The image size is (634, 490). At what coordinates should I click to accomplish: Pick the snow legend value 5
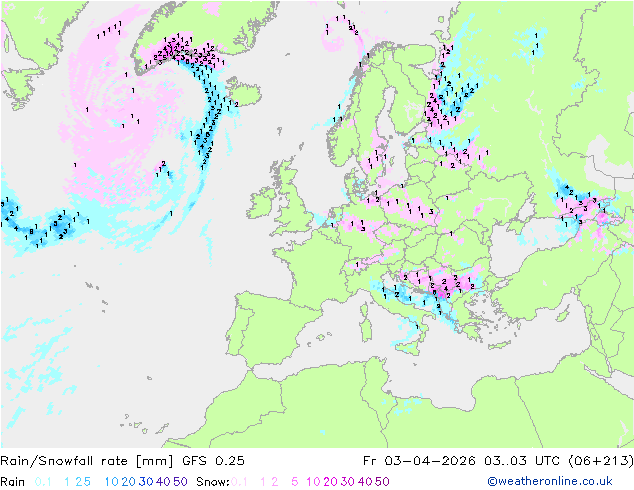pyautogui.click(x=295, y=482)
